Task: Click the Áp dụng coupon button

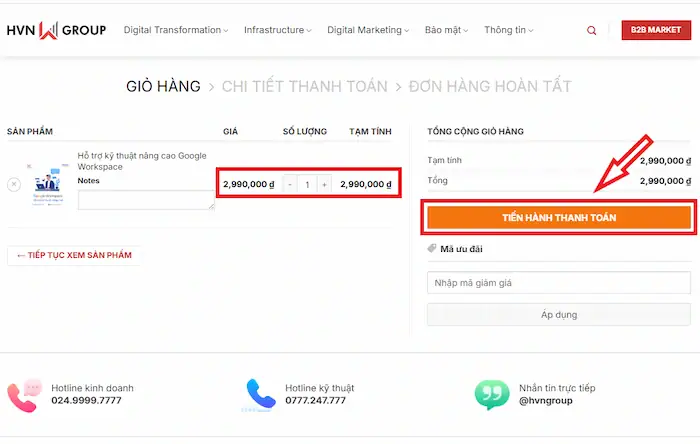Action: (559, 315)
